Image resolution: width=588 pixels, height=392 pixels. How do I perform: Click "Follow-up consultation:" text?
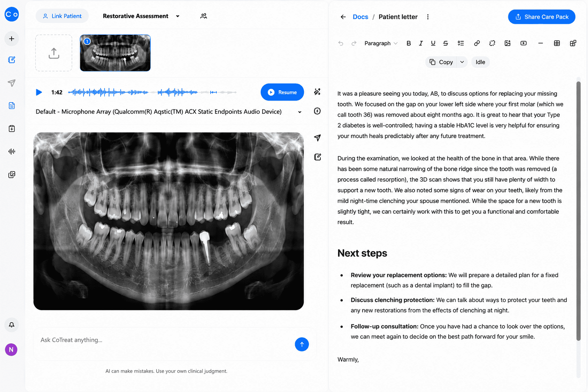[x=384, y=327]
